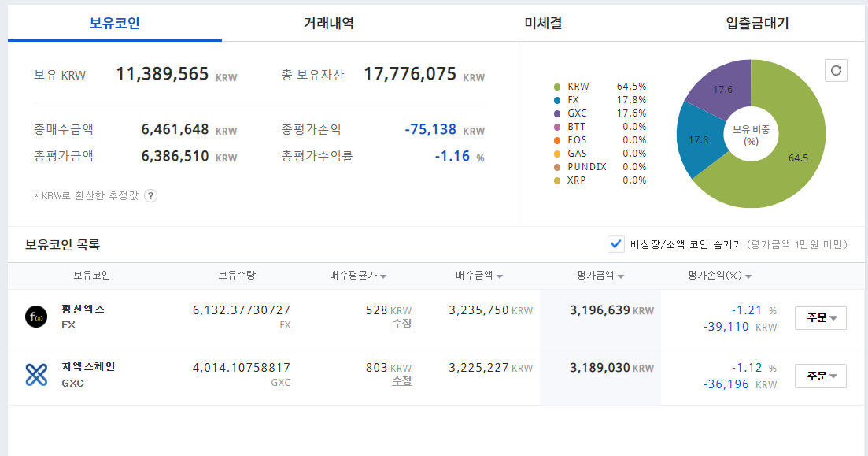
Task: Open the KRW conversion help tooltip
Action: tap(150, 196)
